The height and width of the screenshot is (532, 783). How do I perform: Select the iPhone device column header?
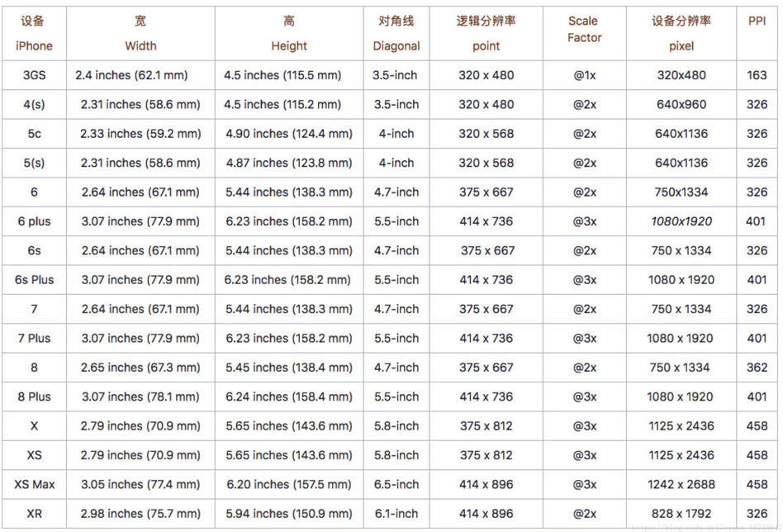point(34,34)
